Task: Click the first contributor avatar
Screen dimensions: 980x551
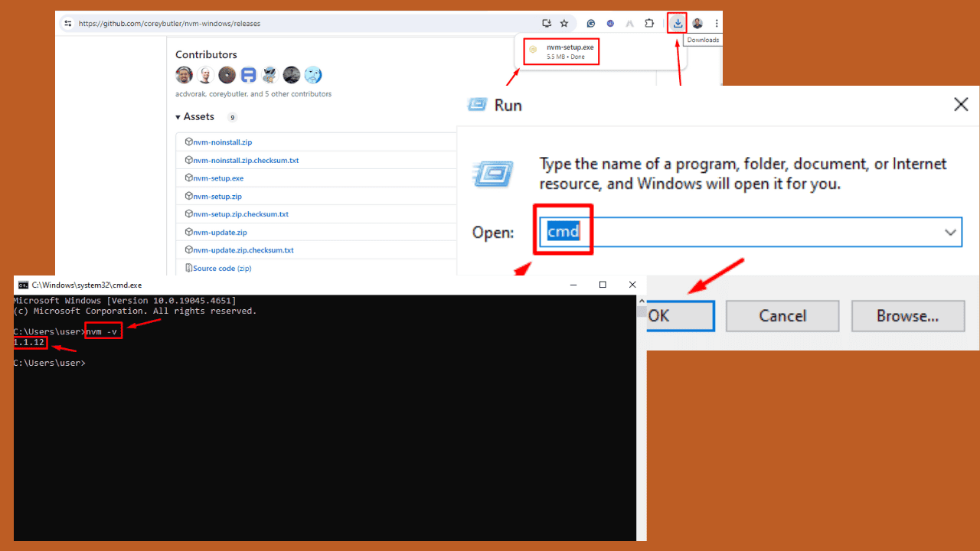Action: click(x=184, y=75)
